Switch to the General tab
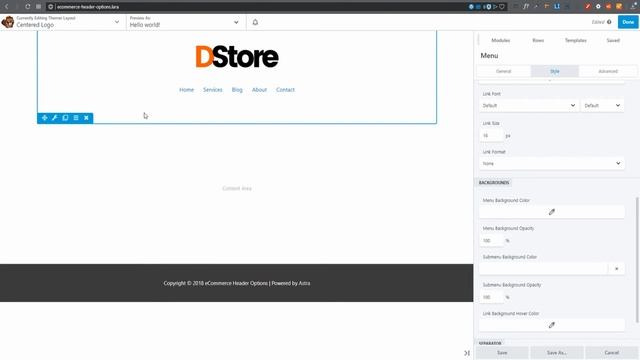 click(503, 71)
